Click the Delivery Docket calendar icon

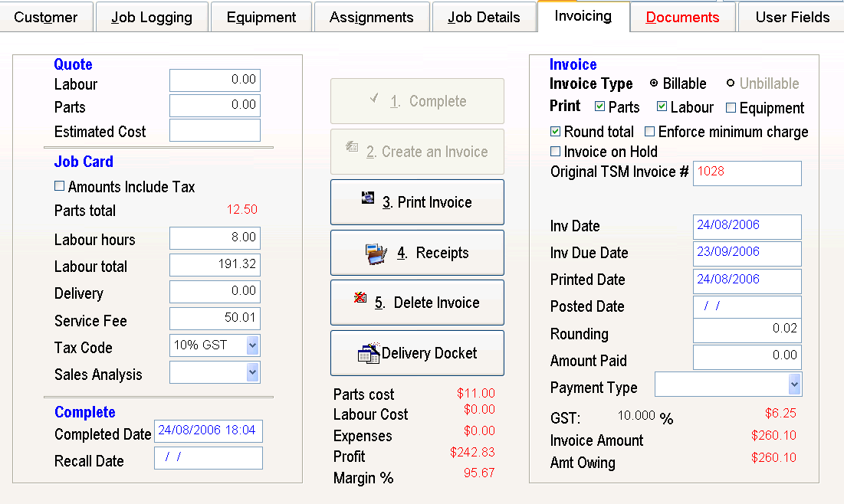pyautogui.click(x=369, y=353)
